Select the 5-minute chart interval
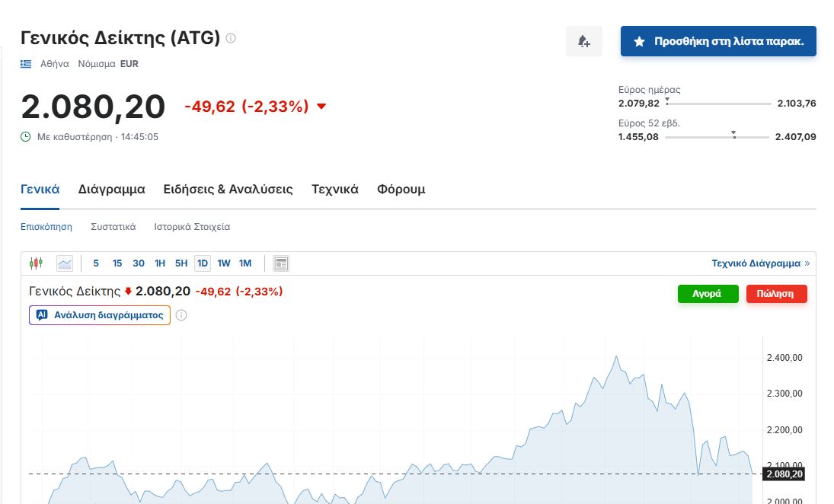 click(x=96, y=263)
